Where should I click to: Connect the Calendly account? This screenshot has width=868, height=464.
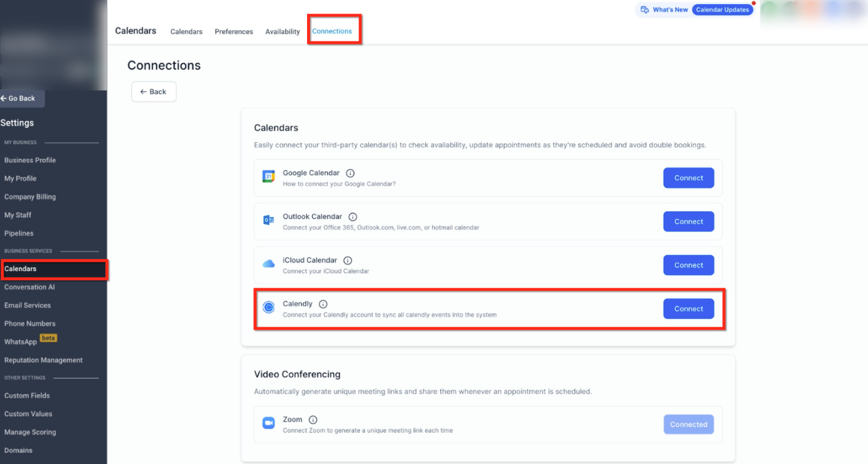click(x=689, y=309)
